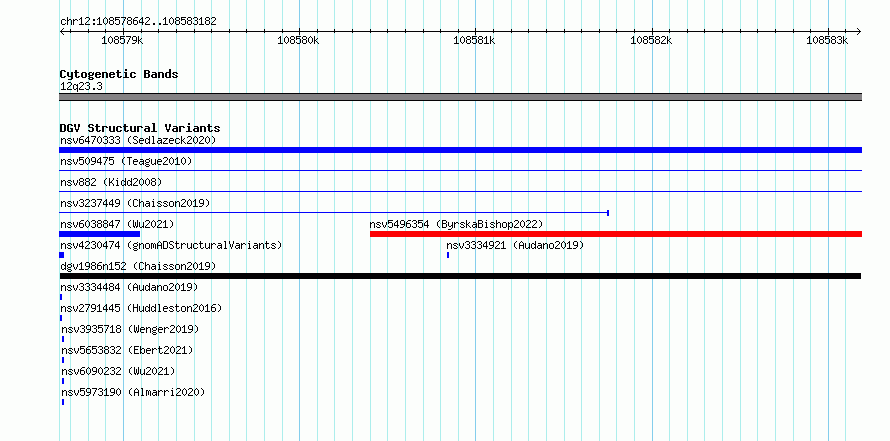The image size is (890, 441).
Task: Click the 108580k ruler position label
Action: (298, 40)
